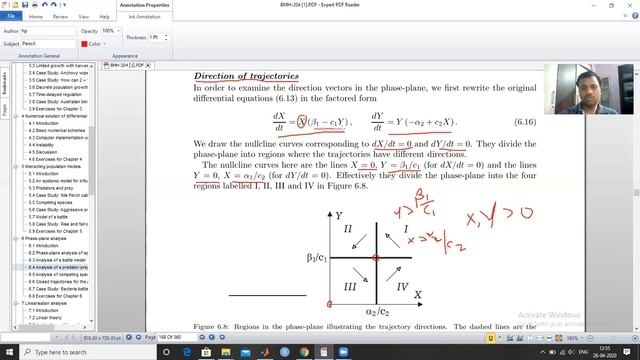Screen dimensions: 640x360
Task: Open Microsoft Store from taskbar
Action: (x=206, y=352)
